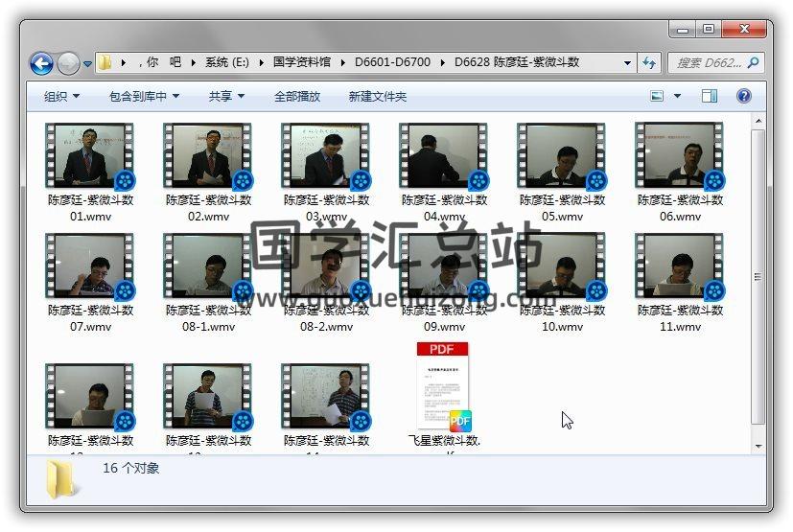Open the view options dropdown arrow
793x532 pixels.
tap(677, 96)
